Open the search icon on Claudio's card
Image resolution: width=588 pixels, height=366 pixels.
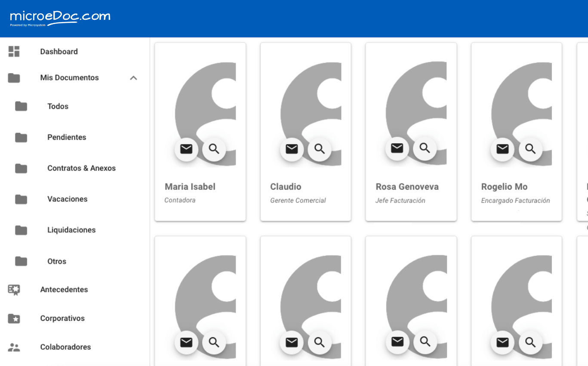pyautogui.click(x=320, y=148)
